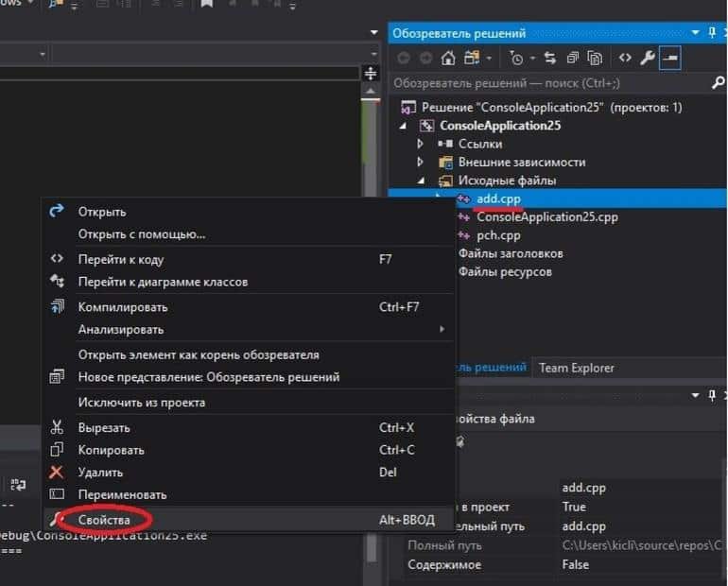
Task: Click the greyed Forward arrow in Solution Explorer
Action: point(425,58)
